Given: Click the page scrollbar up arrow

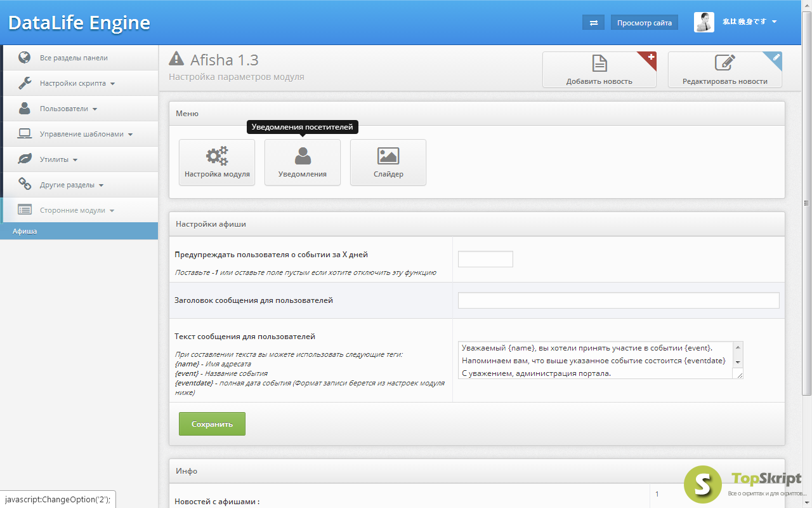Looking at the screenshot, I should coord(807,5).
